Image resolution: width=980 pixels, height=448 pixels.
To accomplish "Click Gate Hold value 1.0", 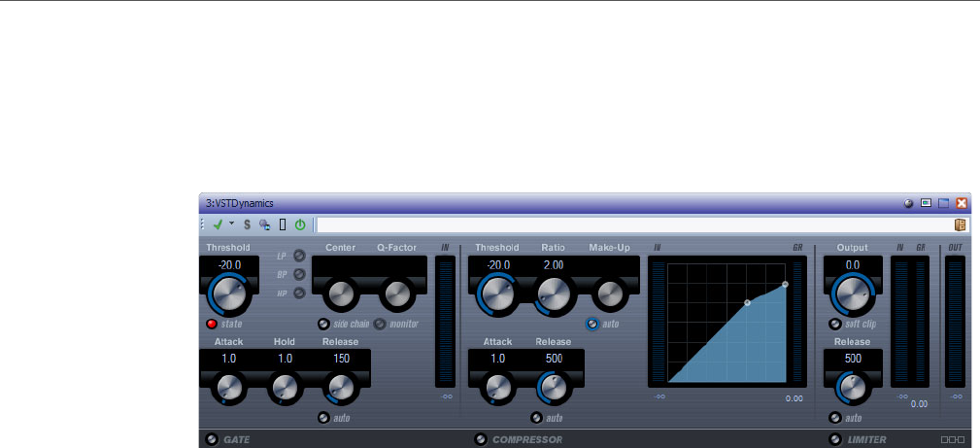I will pyautogui.click(x=285, y=359).
